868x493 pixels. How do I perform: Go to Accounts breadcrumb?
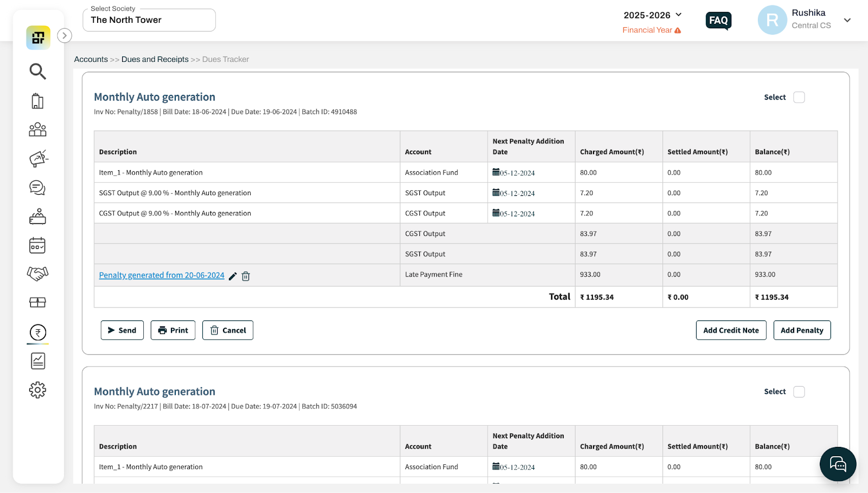tap(91, 59)
